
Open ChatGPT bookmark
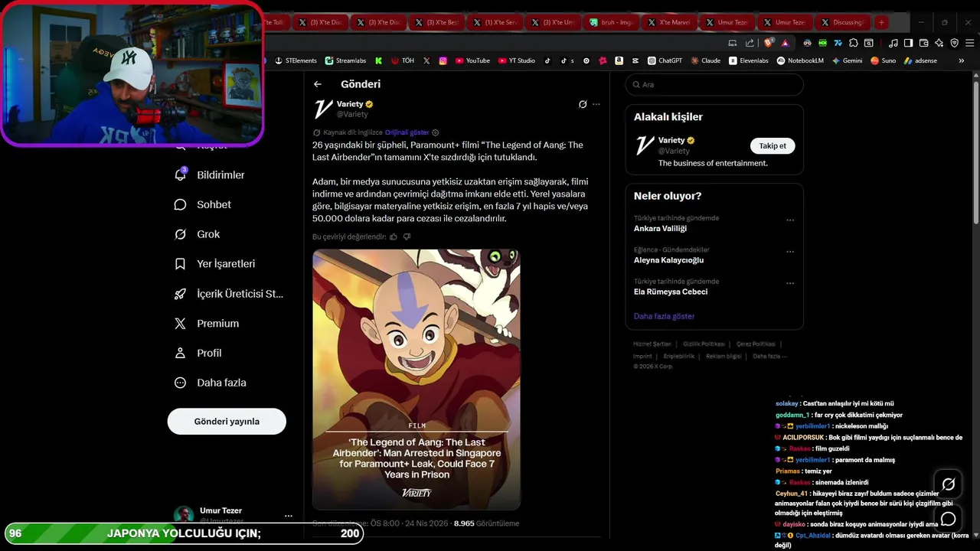click(x=665, y=60)
